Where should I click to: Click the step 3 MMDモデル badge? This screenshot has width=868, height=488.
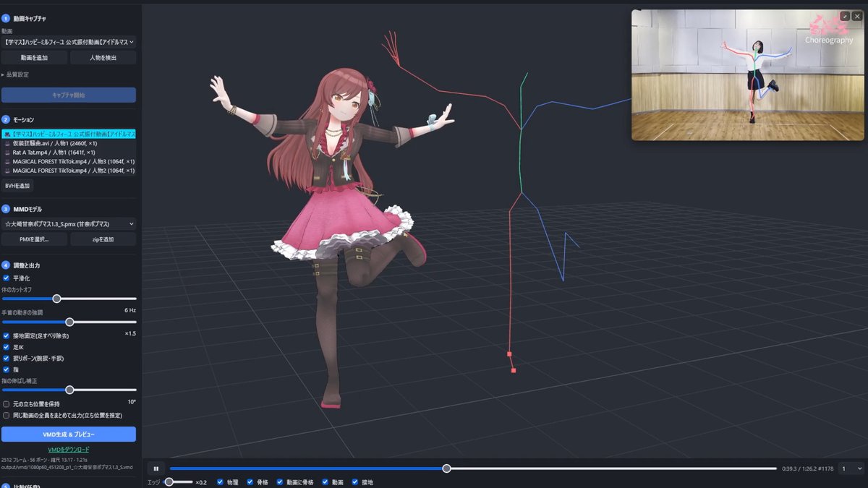6,209
